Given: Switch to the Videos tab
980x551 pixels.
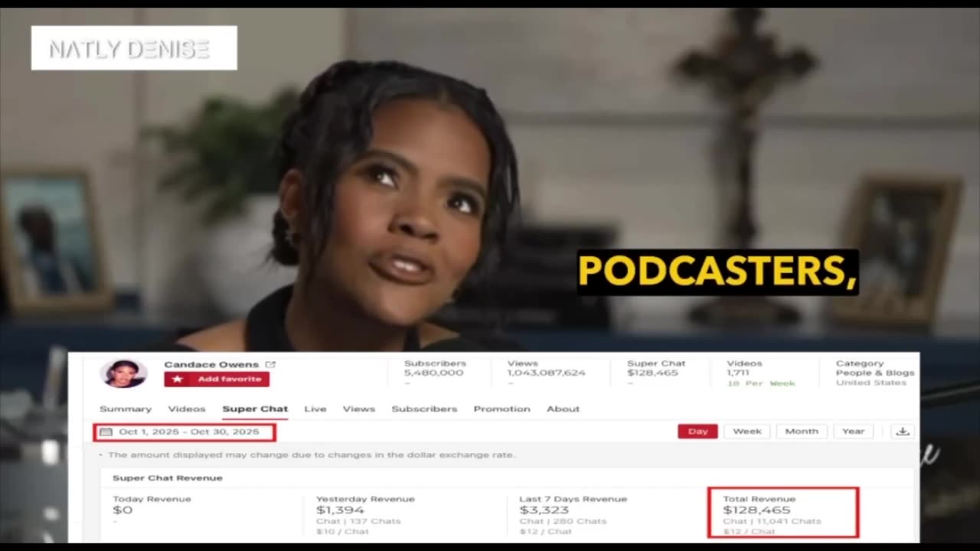Looking at the screenshot, I should click(x=187, y=409).
